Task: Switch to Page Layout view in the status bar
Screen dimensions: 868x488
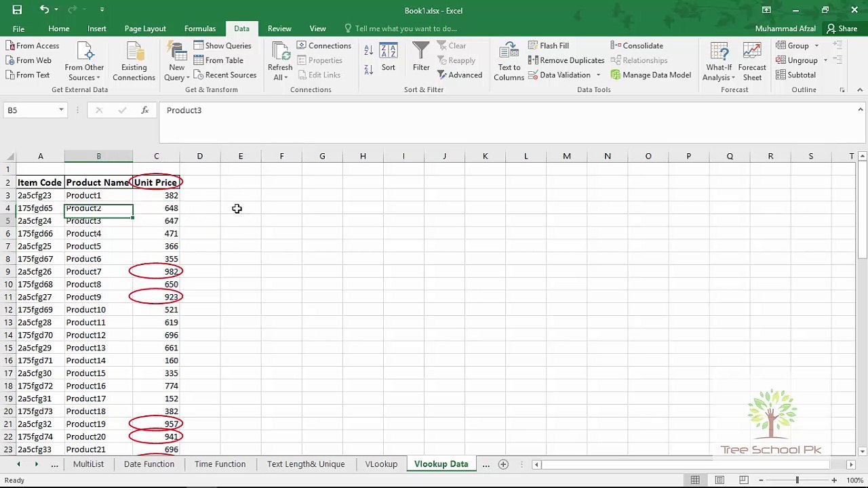Action: pos(719,481)
